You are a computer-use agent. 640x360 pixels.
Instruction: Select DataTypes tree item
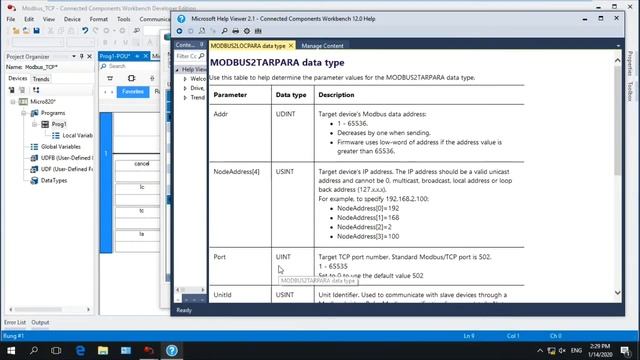(54, 180)
